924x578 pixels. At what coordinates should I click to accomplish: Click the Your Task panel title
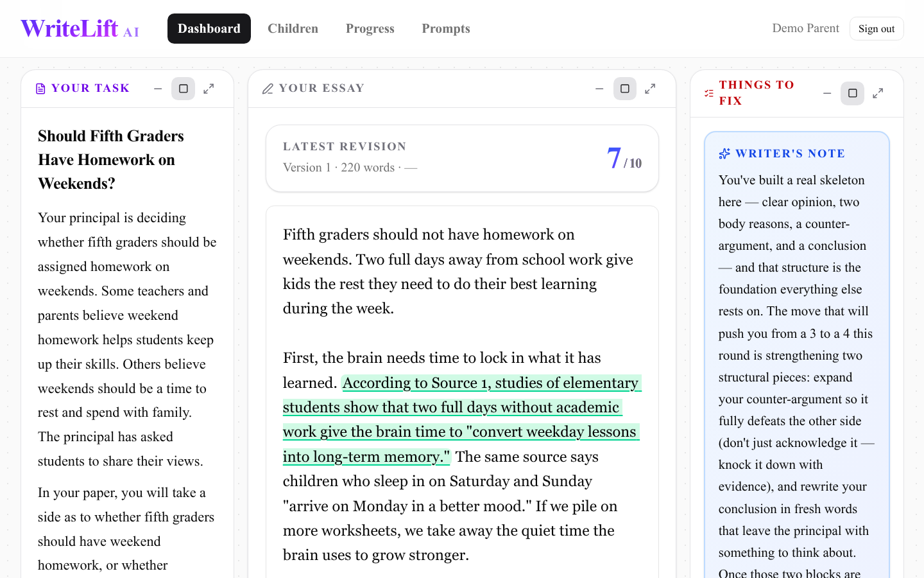[90, 89]
